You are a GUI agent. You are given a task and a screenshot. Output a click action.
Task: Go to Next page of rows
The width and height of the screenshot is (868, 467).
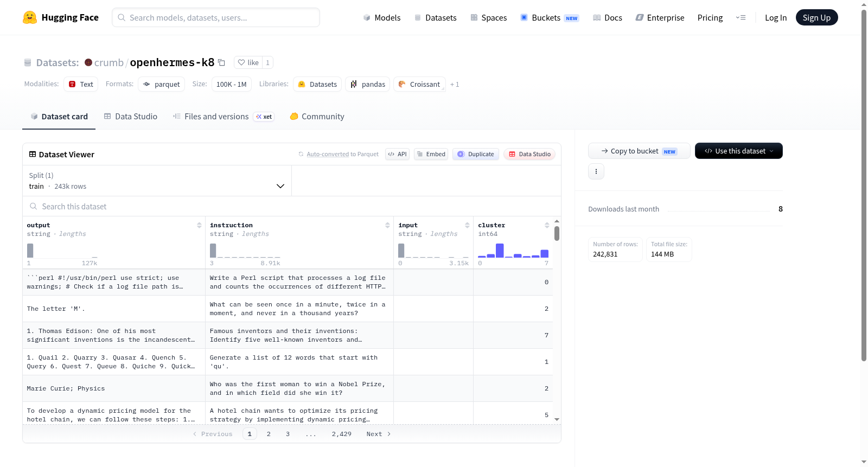click(x=379, y=434)
